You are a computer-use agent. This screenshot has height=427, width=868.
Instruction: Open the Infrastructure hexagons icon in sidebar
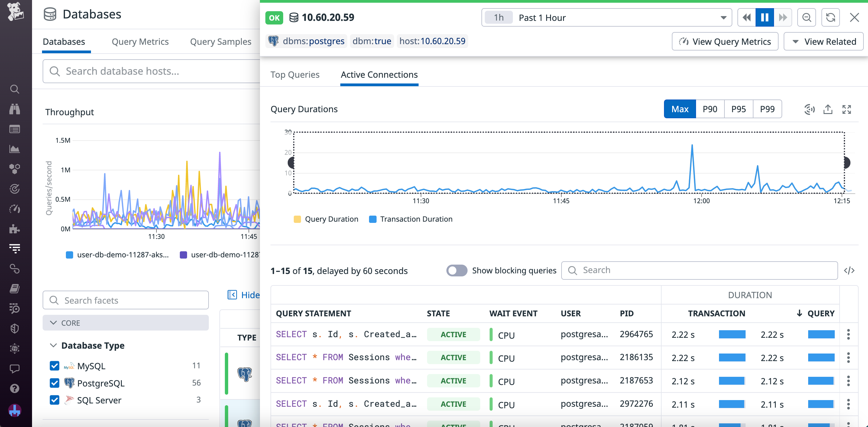(15, 169)
